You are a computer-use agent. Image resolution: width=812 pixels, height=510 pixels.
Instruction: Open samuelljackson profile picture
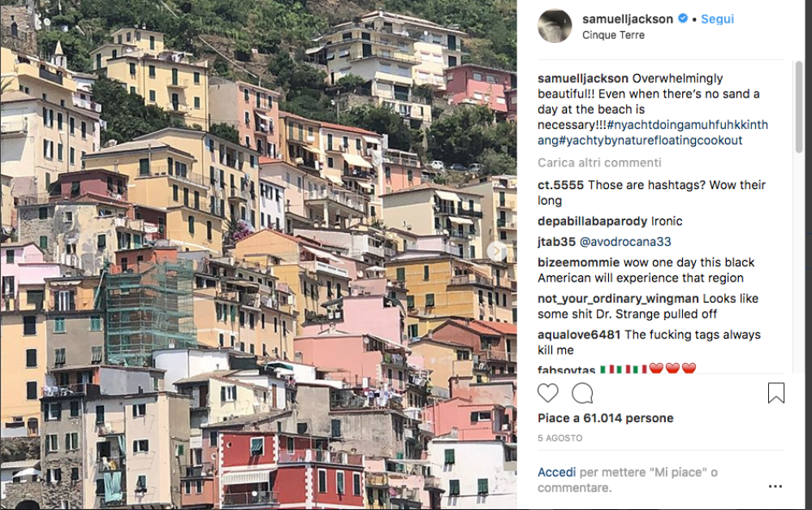click(555, 25)
